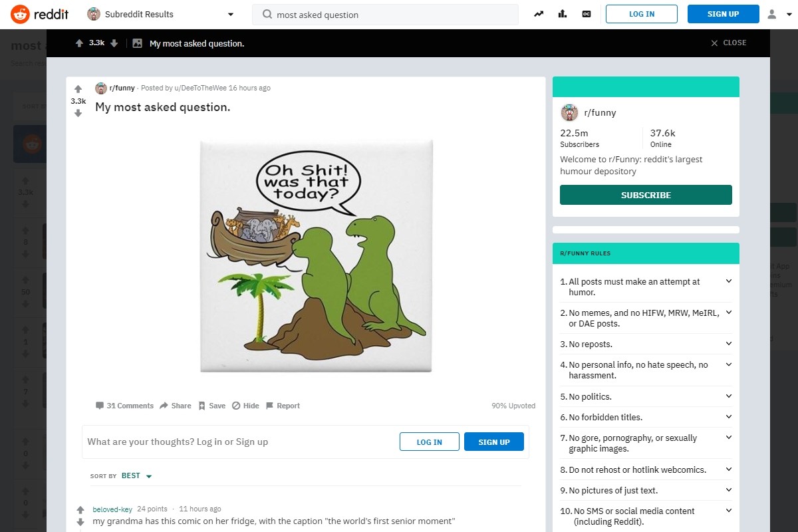Open r/funny link in post header

tap(122, 88)
